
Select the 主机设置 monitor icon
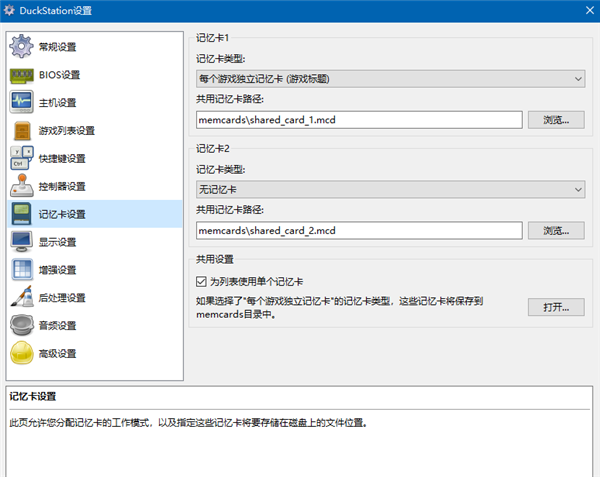22,103
